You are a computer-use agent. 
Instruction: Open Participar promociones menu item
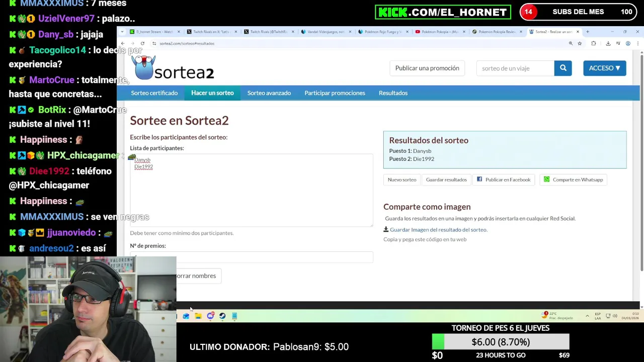[x=335, y=93]
